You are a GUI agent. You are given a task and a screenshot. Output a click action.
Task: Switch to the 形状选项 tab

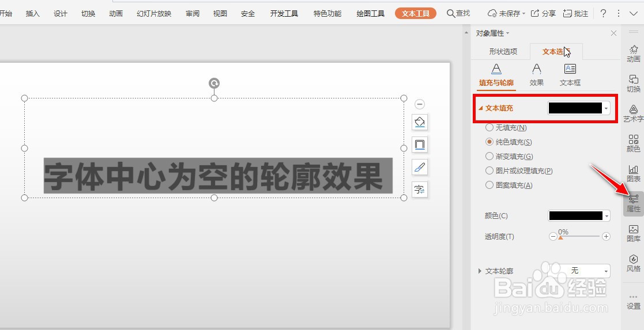[x=503, y=52]
